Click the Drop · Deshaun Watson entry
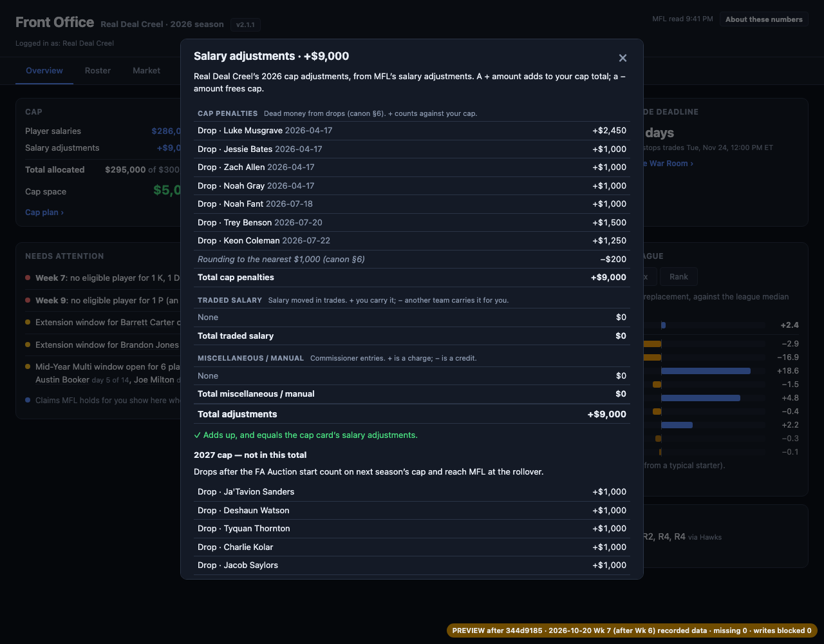This screenshot has width=824, height=644. coord(412,510)
